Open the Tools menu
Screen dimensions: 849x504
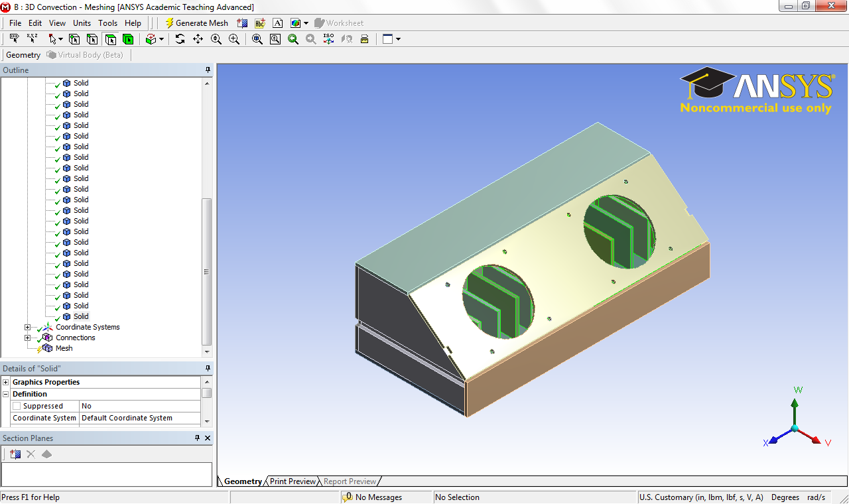(108, 23)
